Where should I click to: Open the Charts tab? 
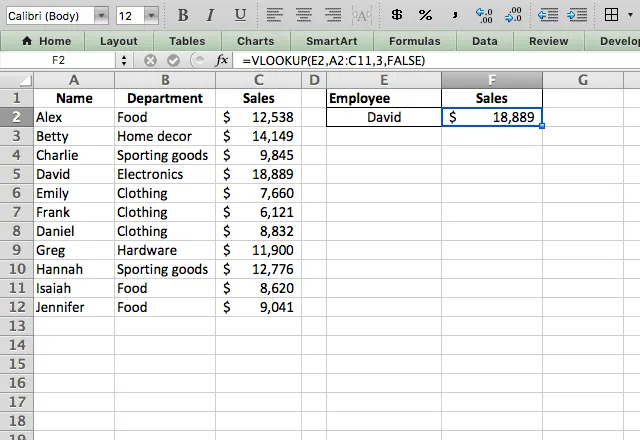click(256, 41)
